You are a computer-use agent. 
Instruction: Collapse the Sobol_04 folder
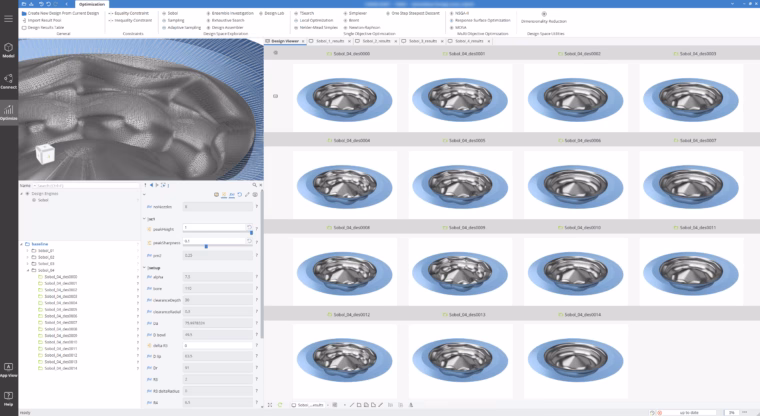pos(28,270)
